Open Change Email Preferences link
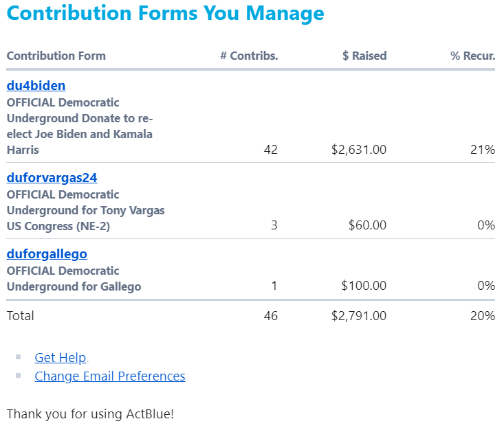 (x=110, y=376)
